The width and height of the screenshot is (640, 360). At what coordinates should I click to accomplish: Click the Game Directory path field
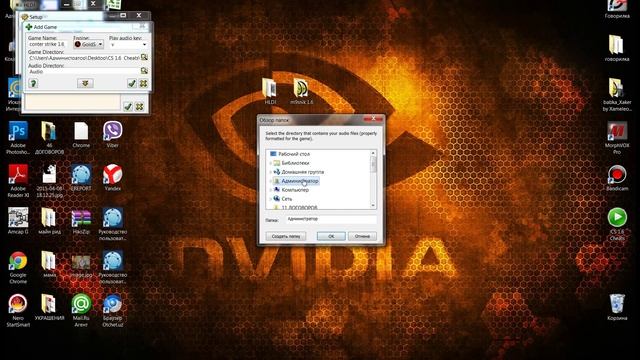coord(84,58)
